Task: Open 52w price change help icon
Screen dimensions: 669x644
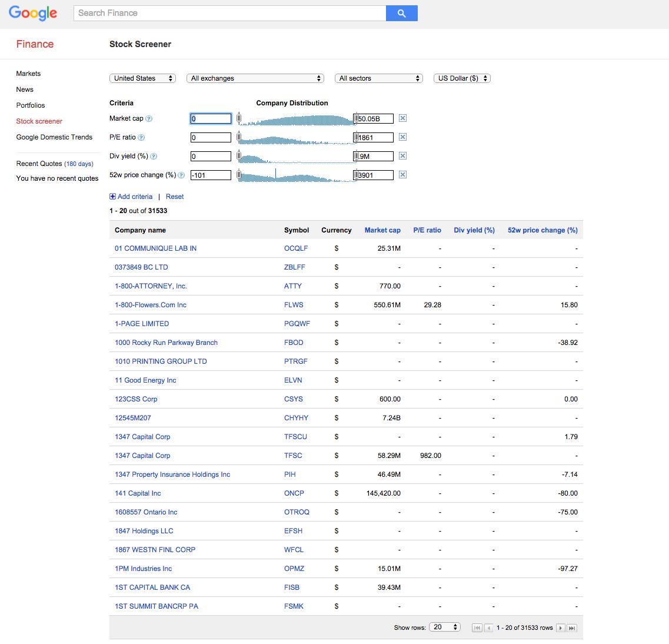Action: coord(181,175)
